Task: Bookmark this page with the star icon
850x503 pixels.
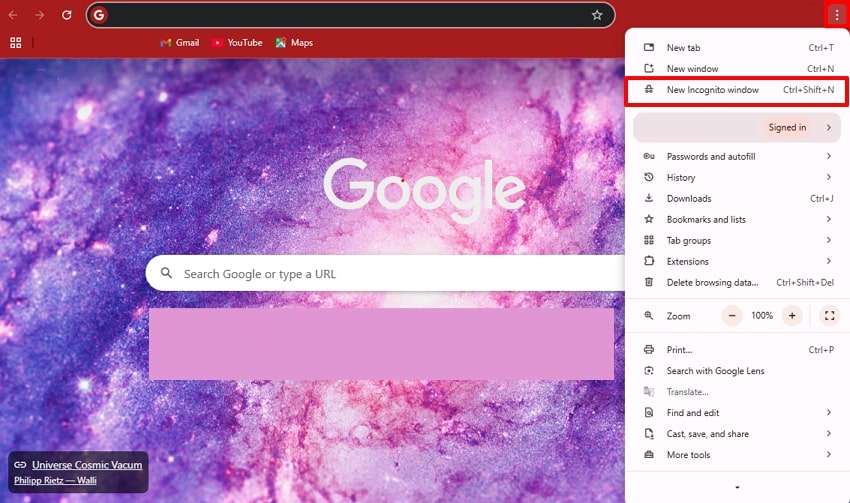Action: point(597,15)
